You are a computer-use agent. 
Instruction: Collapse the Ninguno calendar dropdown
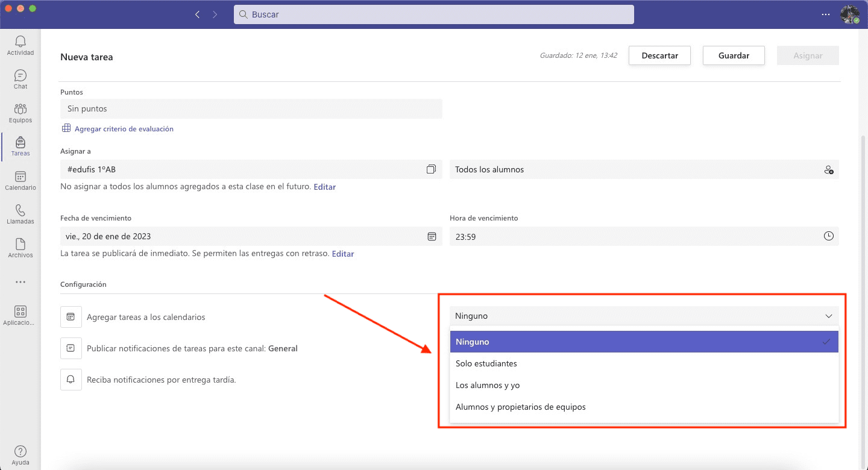pos(828,316)
